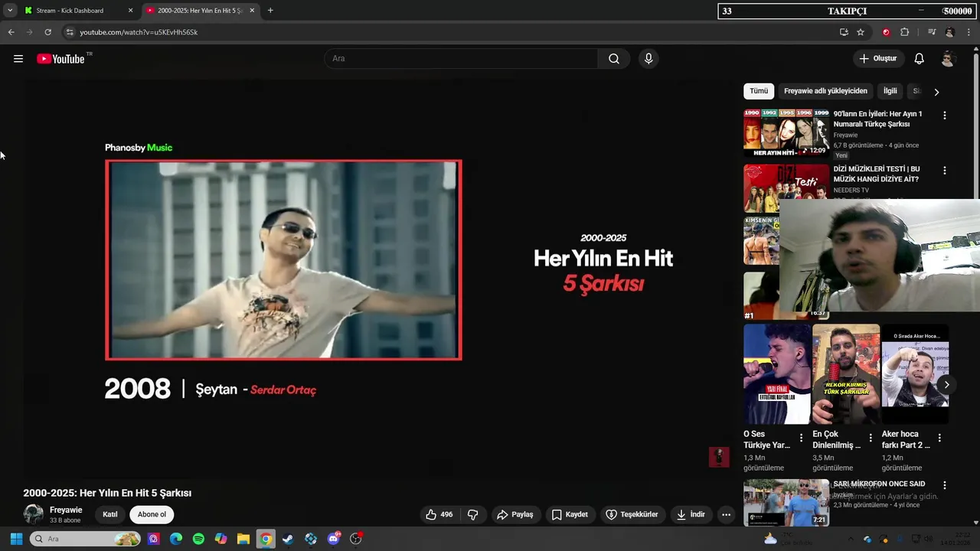Screen dimensions: 980x551
Task: Open Spotify from the taskbar
Action: [x=198, y=539]
